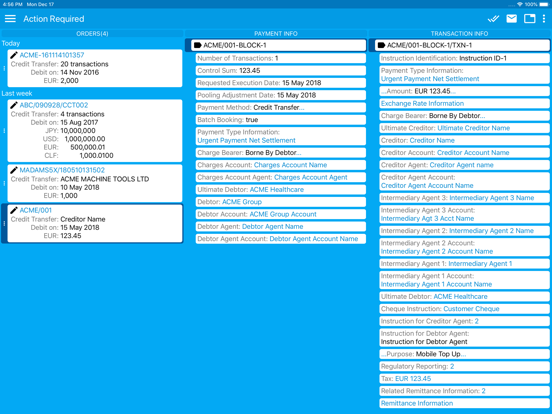The image size is (552, 414).
Task: Open Creditor Agent Account Name link
Action: pyautogui.click(x=427, y=186)
